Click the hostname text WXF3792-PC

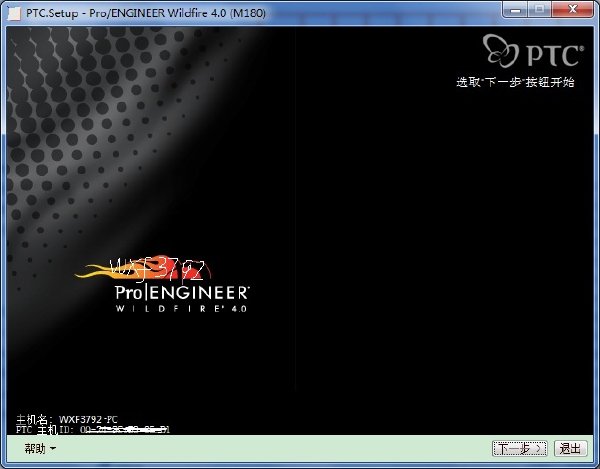(x=88, y=419)
